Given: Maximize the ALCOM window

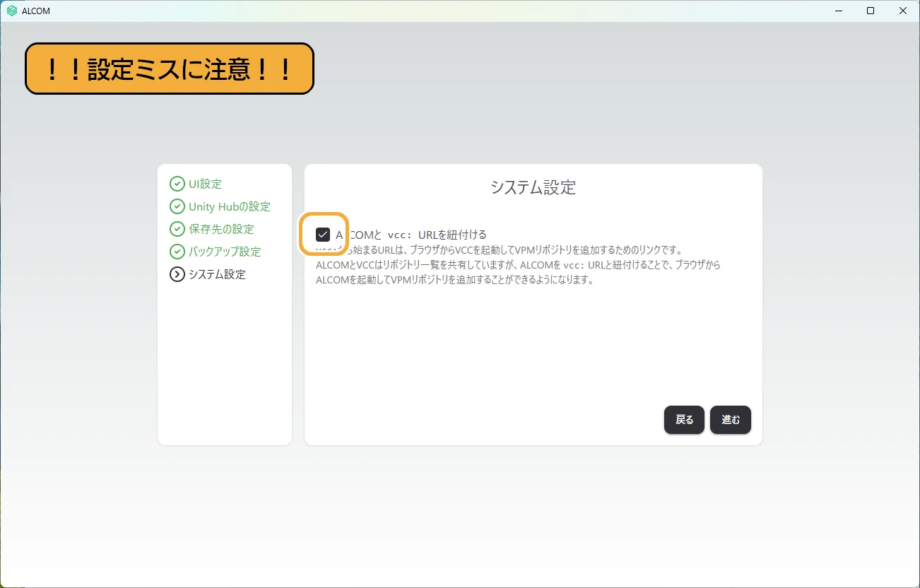Looking at the screenshot, I should pos(871,11).
